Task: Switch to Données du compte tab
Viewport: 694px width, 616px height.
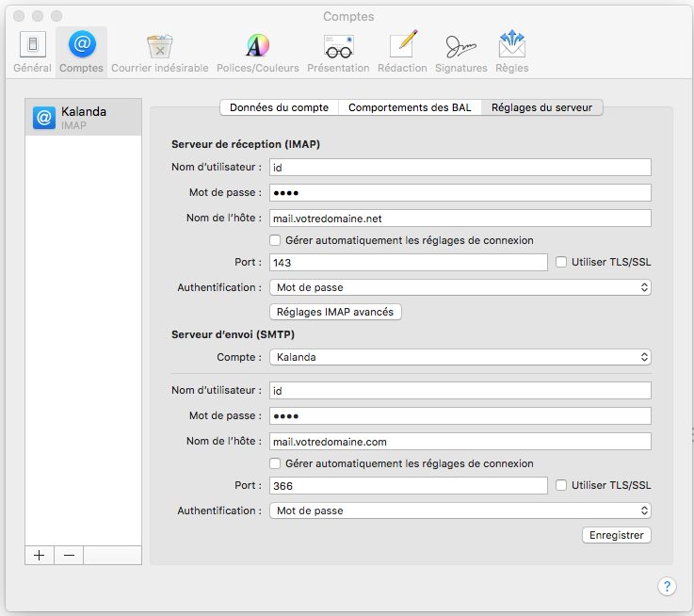Action: (280, 107)
